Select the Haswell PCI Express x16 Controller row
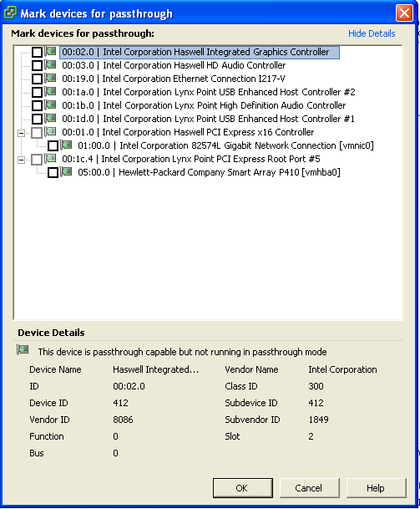This screenshot has width=420, height=509. (x=188, y=132)
